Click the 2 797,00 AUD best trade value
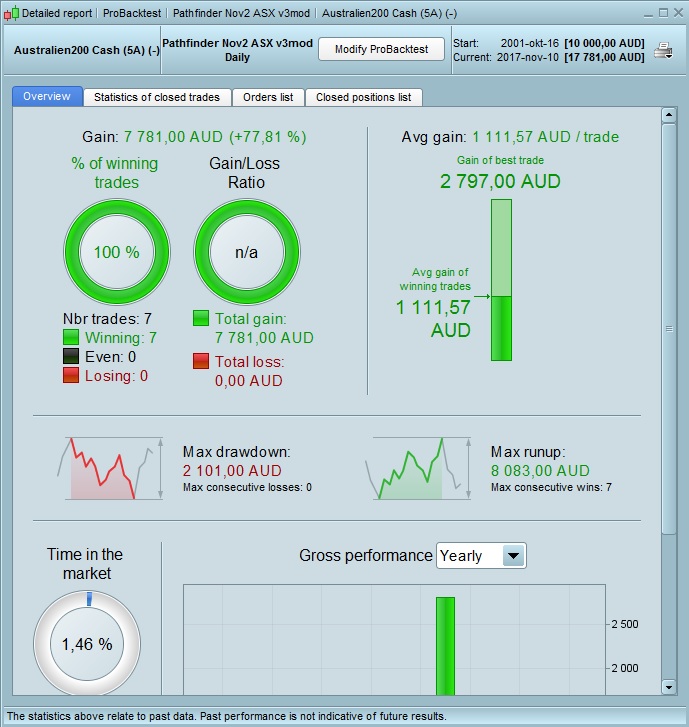The height and width of the screenshot is (727, 689). (x=500, y=181)
